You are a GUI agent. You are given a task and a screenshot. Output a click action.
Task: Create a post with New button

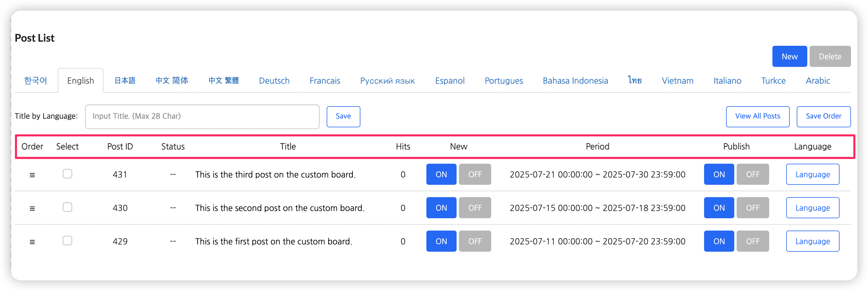point(789,56)
